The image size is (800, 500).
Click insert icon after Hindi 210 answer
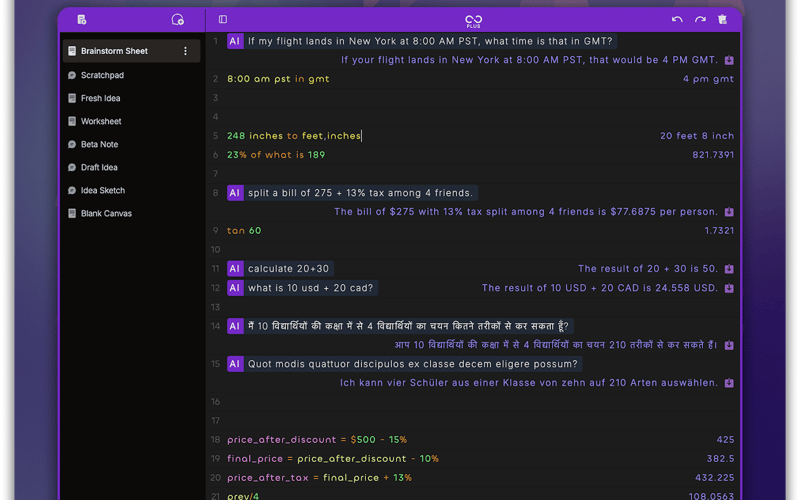pos(729,345)
